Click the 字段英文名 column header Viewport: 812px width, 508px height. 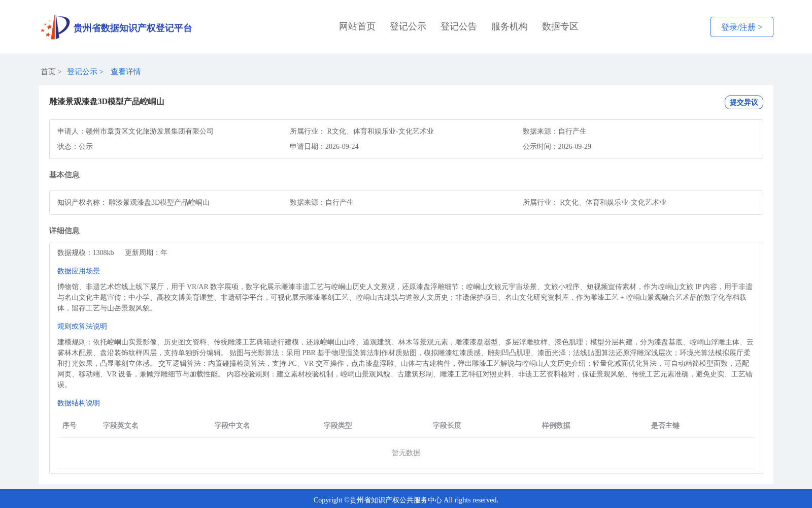pyautogui.click(x=121, y=425)
